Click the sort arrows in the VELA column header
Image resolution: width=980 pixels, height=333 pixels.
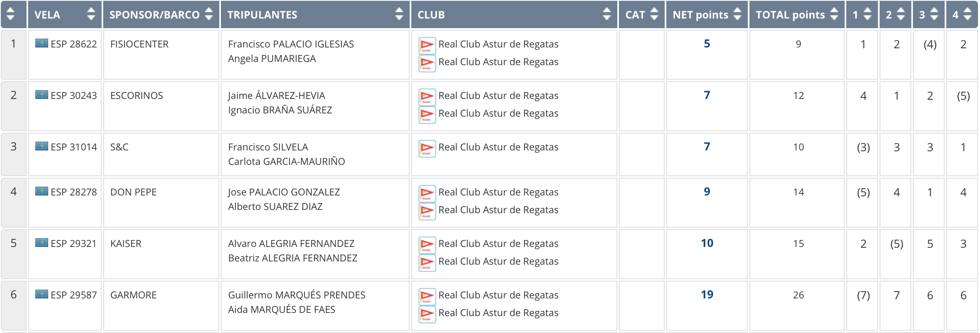[x=91, y=14]
